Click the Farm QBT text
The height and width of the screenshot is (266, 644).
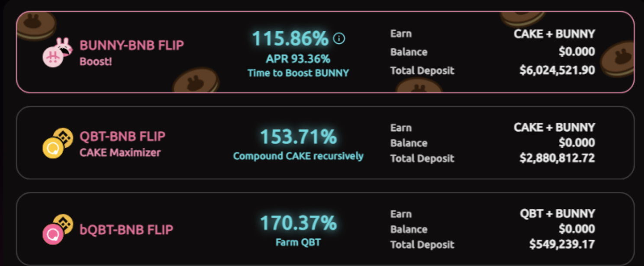click(x=298, y=242)
